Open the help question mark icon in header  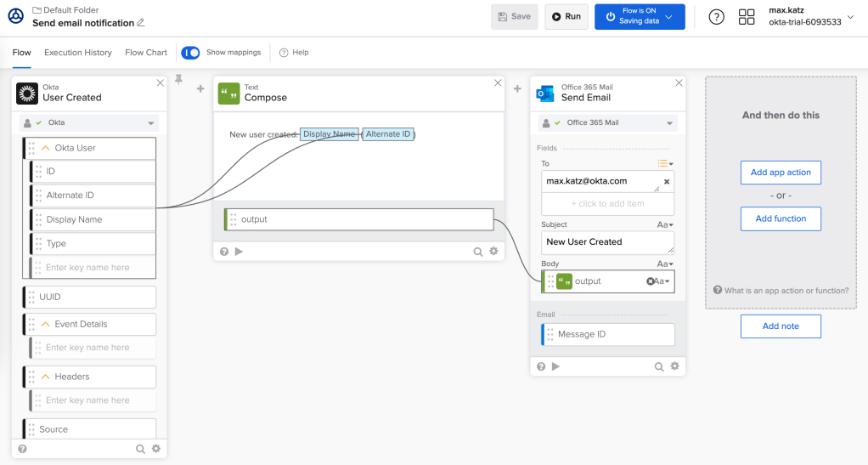click(716, 17)
